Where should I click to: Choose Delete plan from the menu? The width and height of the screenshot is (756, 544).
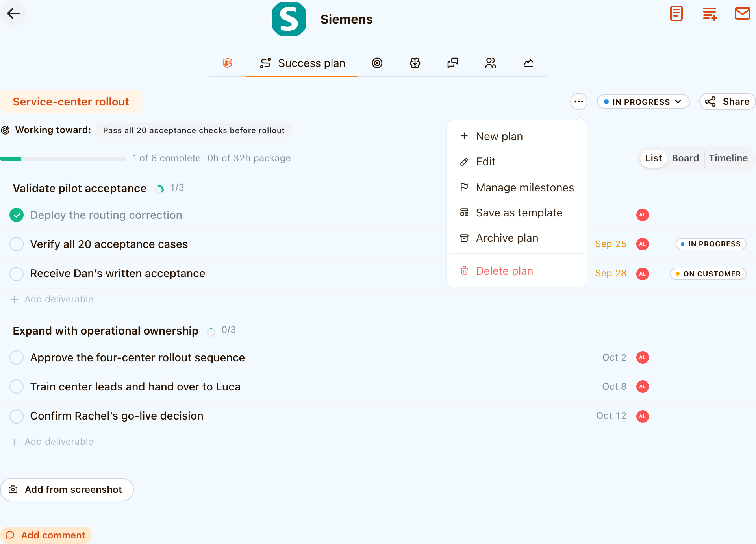pyautogui.click(x=517, y=271)
